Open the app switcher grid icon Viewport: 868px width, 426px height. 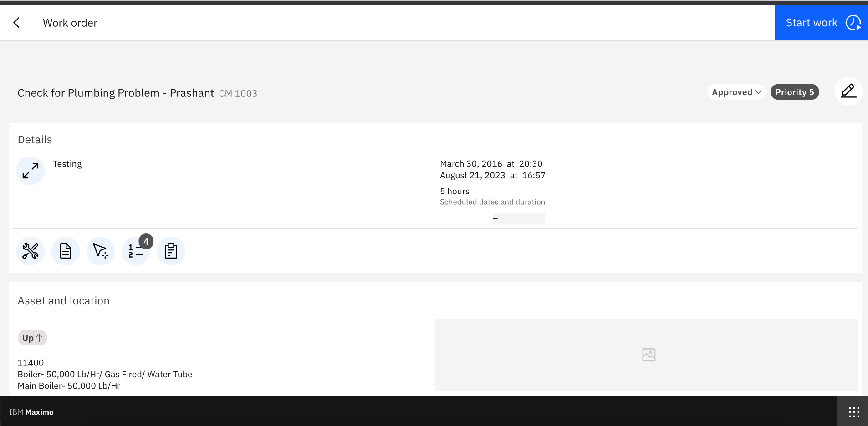pos(854,412)
